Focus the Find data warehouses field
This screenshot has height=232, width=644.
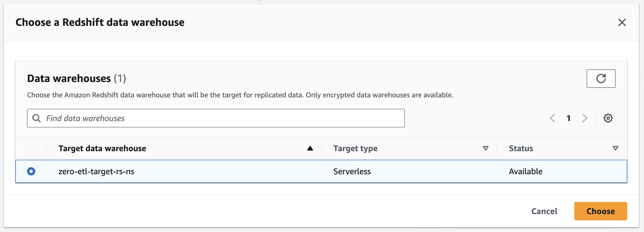point(220,118)
